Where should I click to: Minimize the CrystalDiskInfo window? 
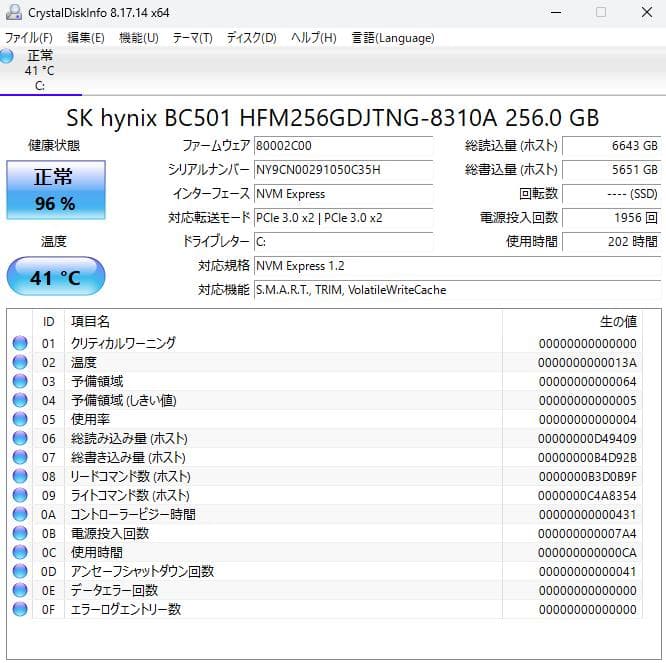coord(556,12)
